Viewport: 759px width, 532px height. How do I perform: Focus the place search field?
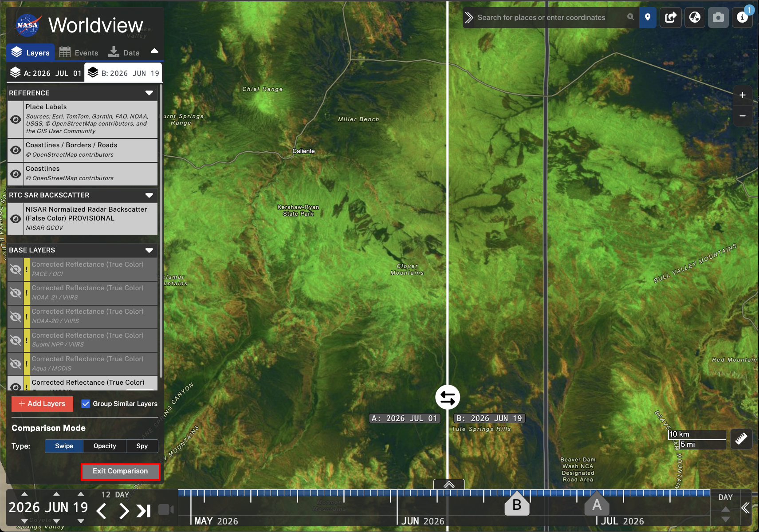click(x=549, y=17)
